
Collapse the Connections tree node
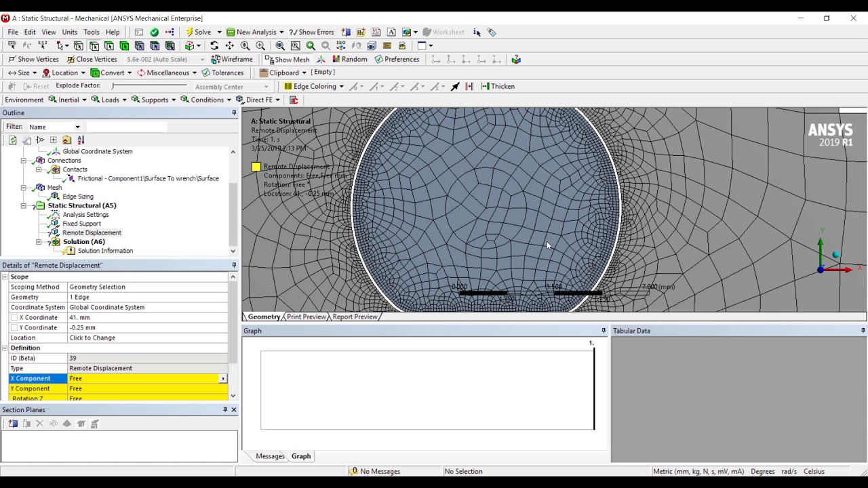coord(24,161)
